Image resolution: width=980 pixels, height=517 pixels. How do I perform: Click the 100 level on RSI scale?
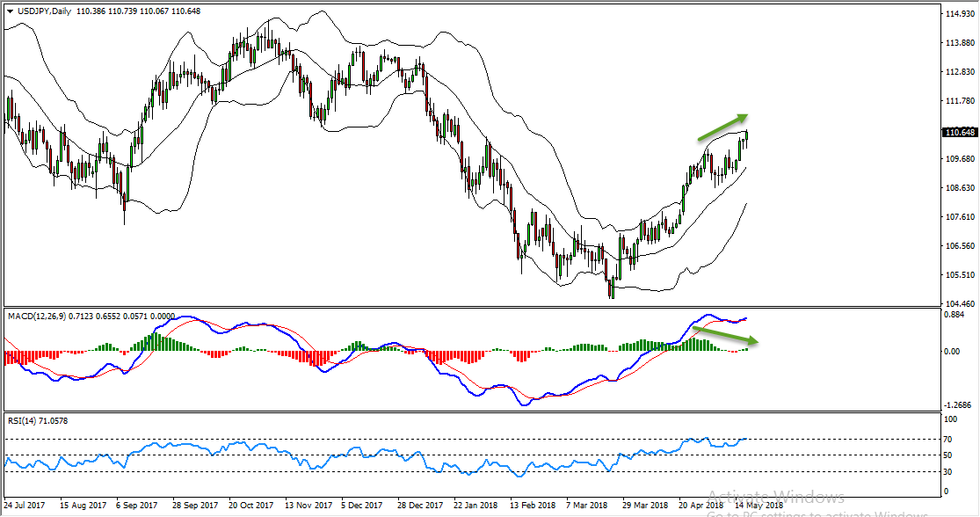click(x=951, y=420)
